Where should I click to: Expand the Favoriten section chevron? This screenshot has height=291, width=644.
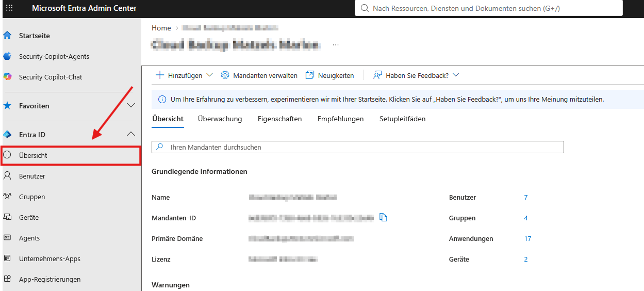click(131, 105)
